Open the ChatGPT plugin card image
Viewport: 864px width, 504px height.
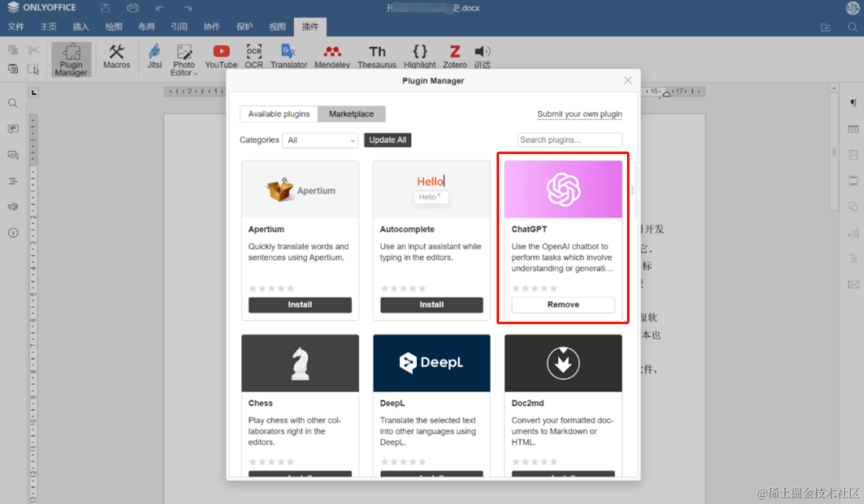(563, 189)
